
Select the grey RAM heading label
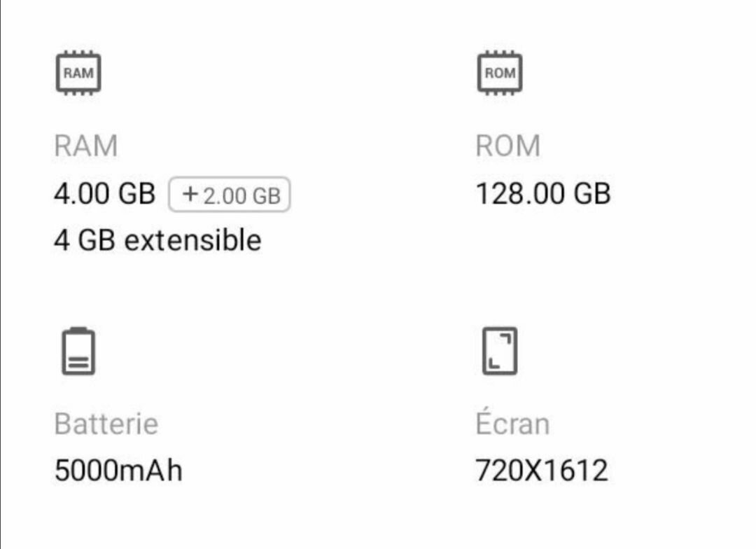(x=85, y=146)
